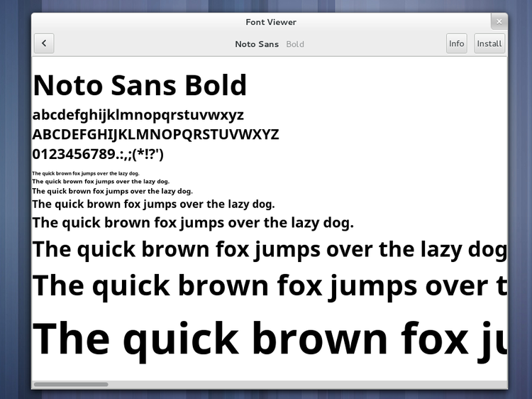
Task: Close the Font Viewer window
Action: [x=499, y=21]
